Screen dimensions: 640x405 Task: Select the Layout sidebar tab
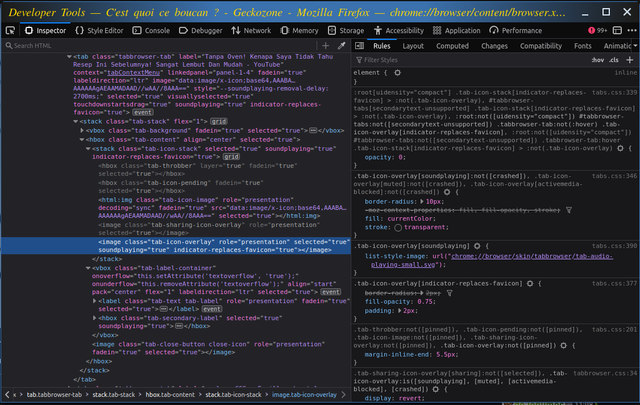coord(413,46)
